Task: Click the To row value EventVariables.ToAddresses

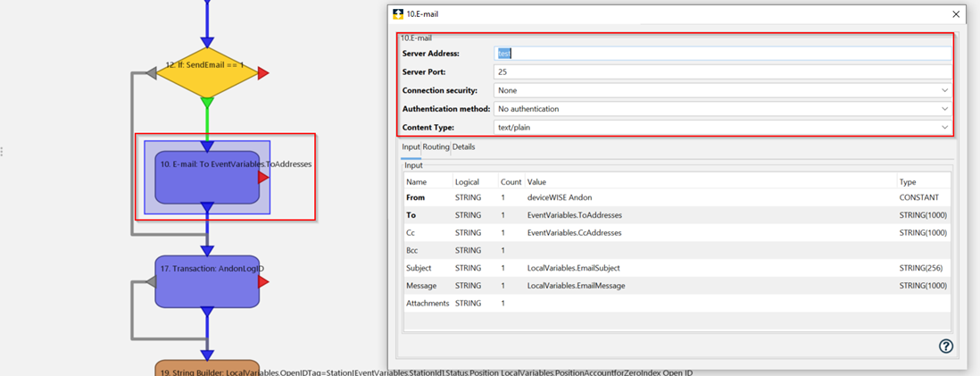Action: click(x=574, y=215)
